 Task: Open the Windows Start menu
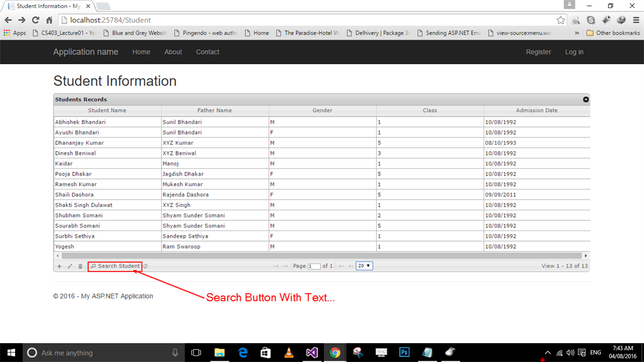click(x=11, y=353)
